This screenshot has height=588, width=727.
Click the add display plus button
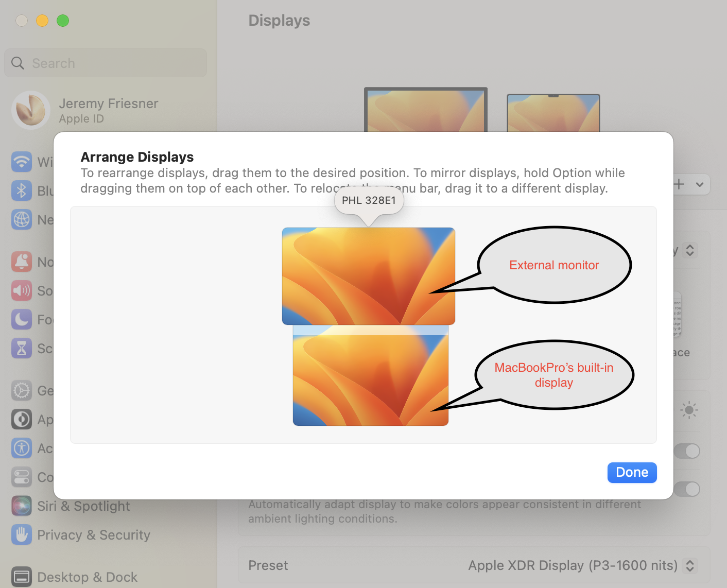680,184
